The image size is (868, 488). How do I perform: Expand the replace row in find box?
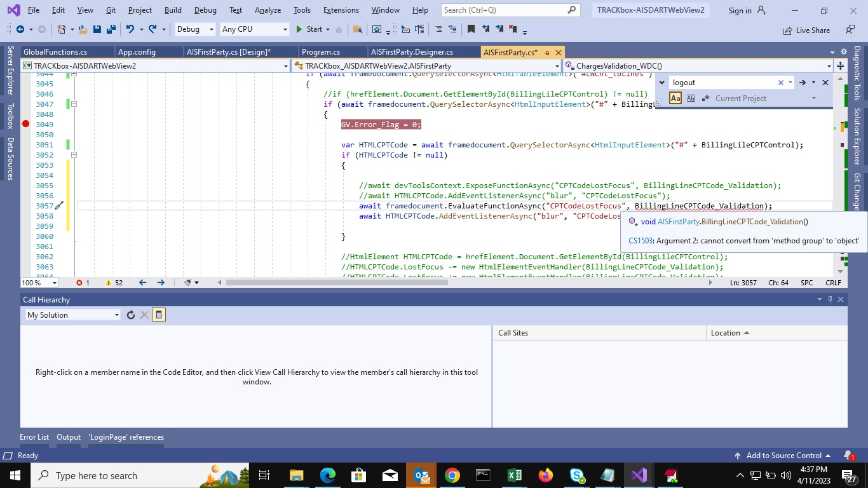coord(661,83)
